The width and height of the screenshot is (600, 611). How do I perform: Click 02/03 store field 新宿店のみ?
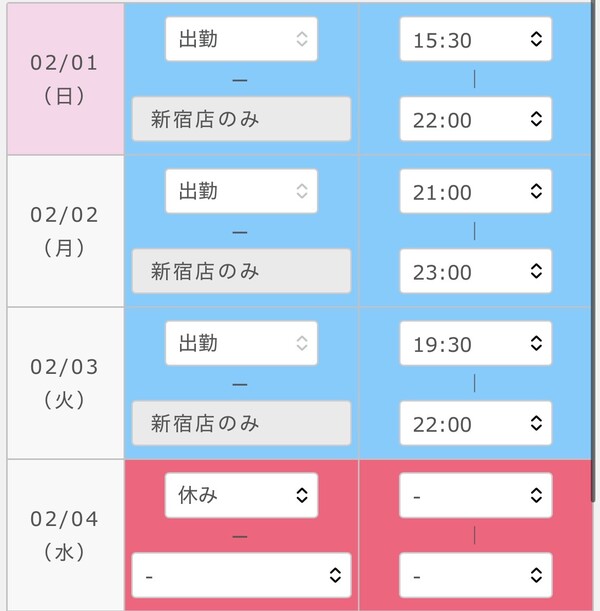click(241, 423)
